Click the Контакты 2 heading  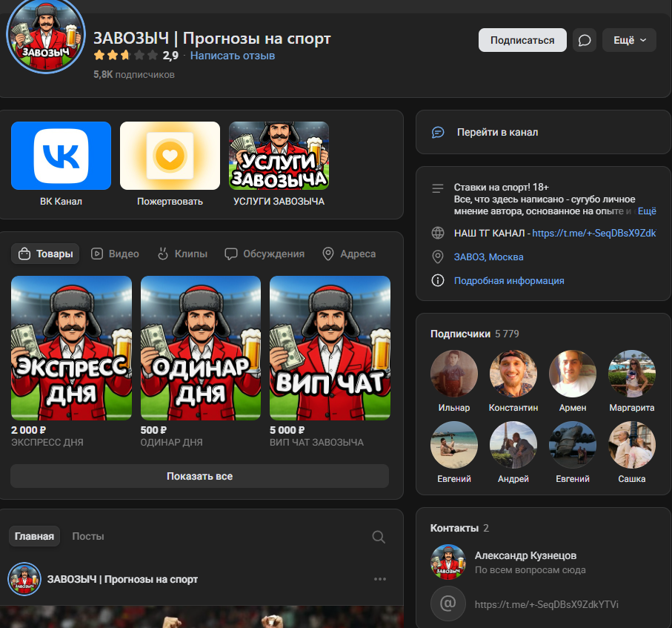click(x=459, y=528)
